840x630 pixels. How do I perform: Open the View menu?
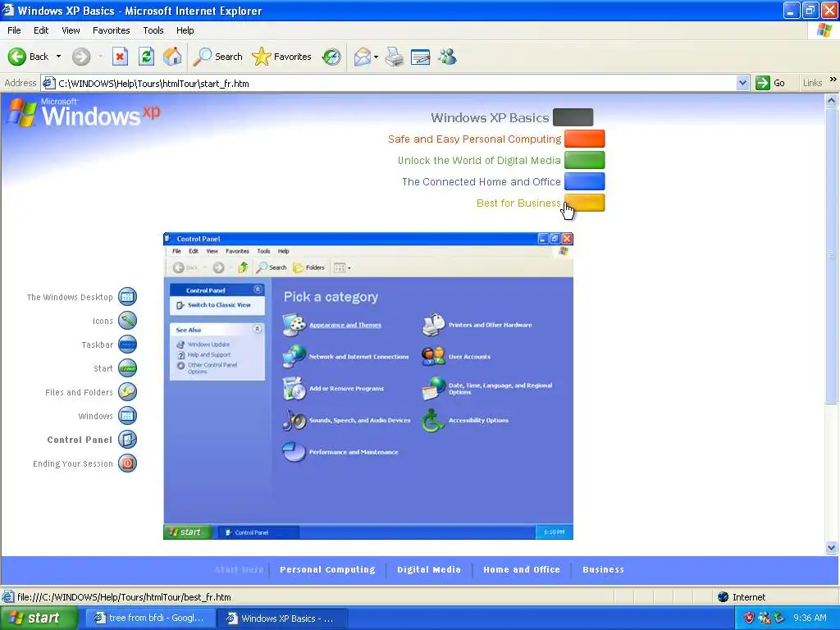pos(71,30)
